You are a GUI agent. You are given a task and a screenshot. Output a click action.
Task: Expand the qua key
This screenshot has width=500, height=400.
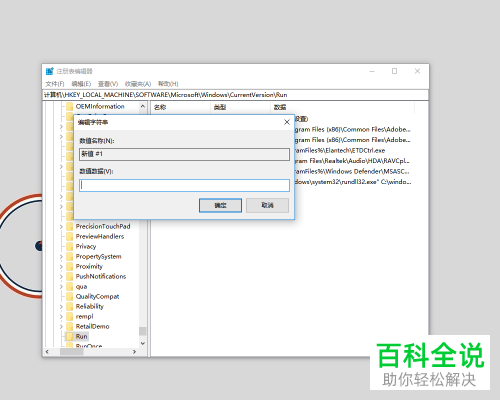pos(61,287)
